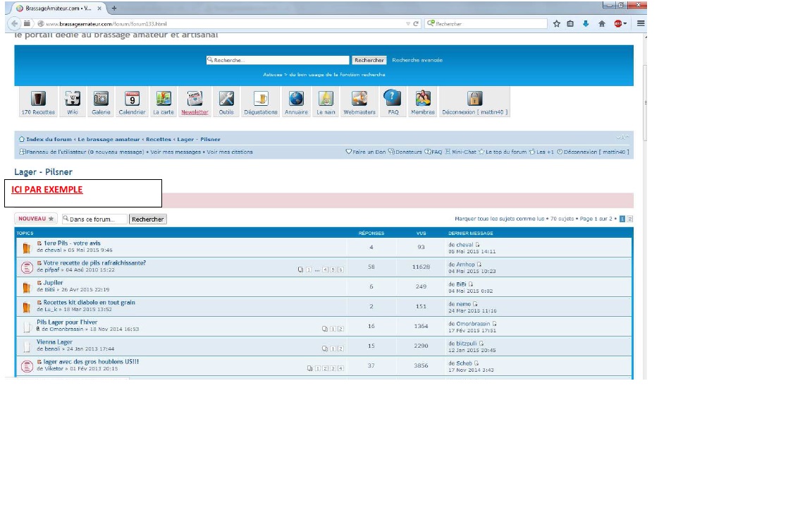Click Marquer tous les sujets comme lus
This screenshot has width=812, height=508.
[499, 219]
